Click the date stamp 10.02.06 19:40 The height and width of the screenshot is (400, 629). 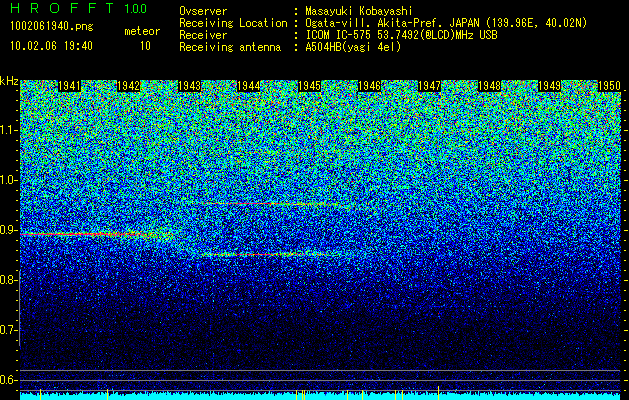[x=51, y=46]
